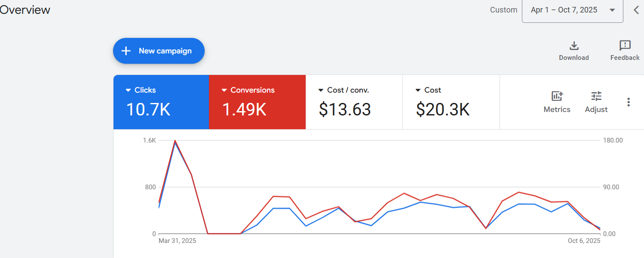
Task: Open the three-dot more options menu
Action: [629, 102]
